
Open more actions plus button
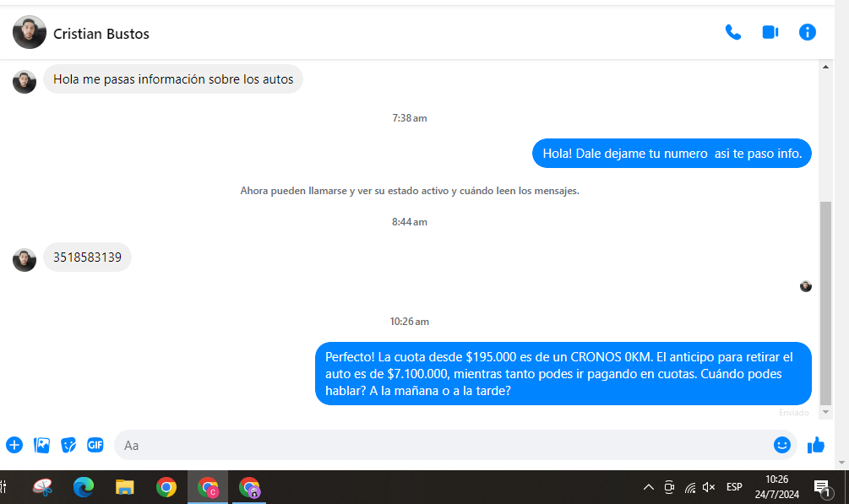click(x=14, y=445)
